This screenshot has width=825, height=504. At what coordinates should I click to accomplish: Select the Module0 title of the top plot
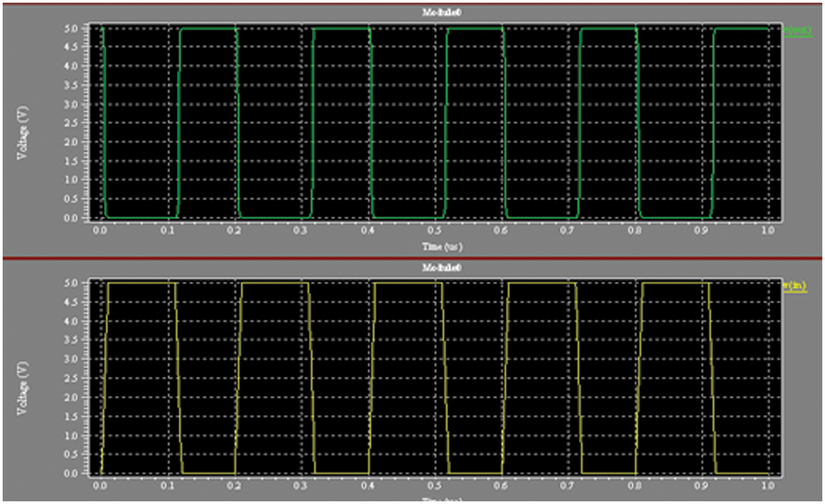(442, 13)
